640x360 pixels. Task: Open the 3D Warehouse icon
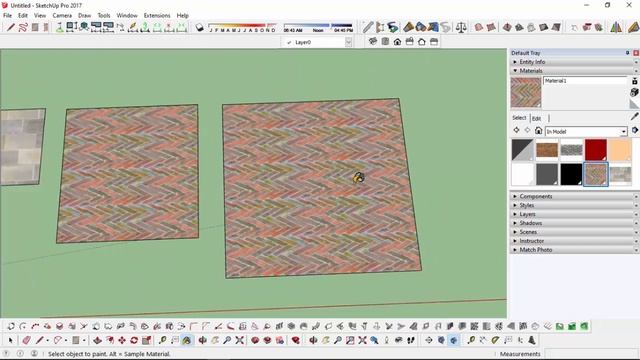255,340
